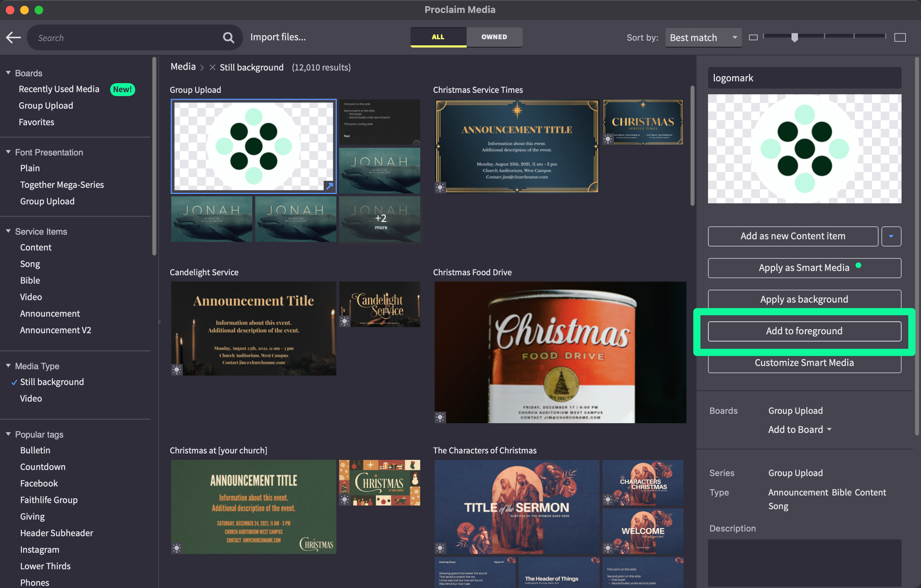Image resolution: width=921 pixels, height=588 pixels.
Task: Click the small thumbnail size icon
Action: 753,37
